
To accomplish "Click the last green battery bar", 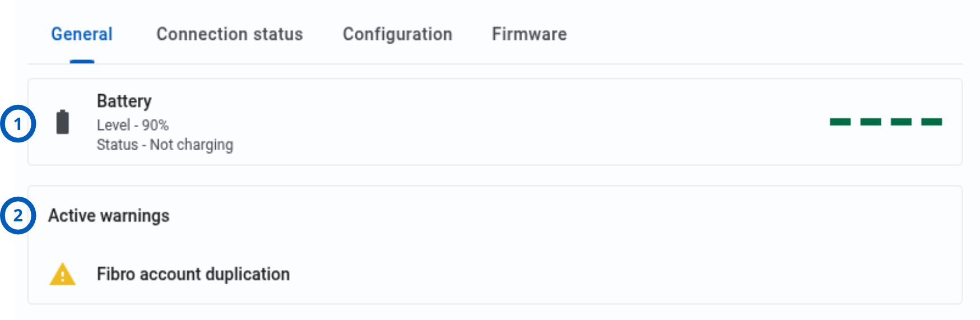I will coord(932,122).
